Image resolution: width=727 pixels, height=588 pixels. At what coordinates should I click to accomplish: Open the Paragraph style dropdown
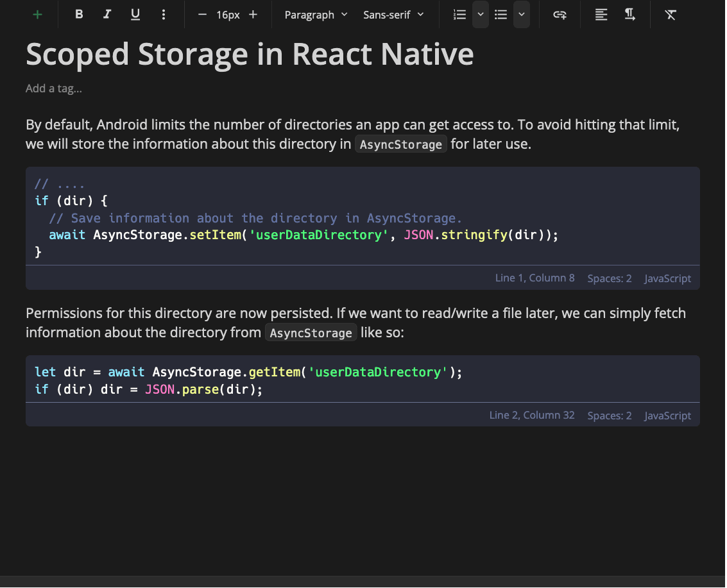pyautogui.click(x=316, y=14)
